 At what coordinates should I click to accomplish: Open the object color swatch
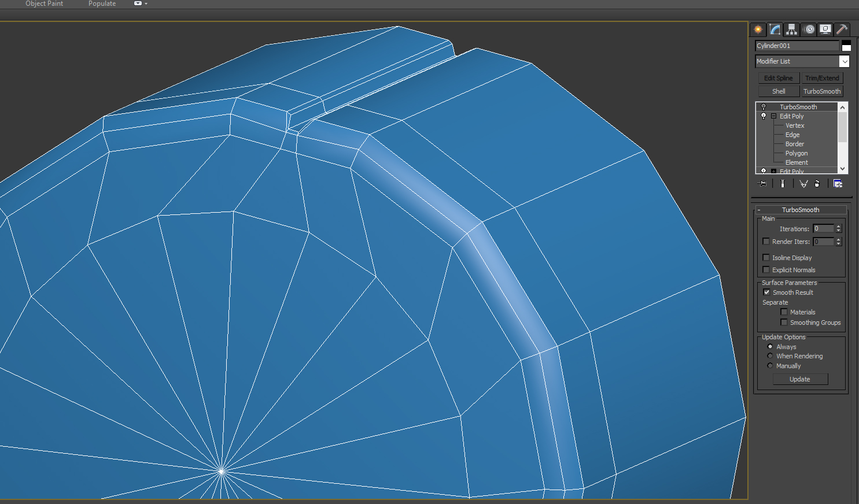coord(846,46)
